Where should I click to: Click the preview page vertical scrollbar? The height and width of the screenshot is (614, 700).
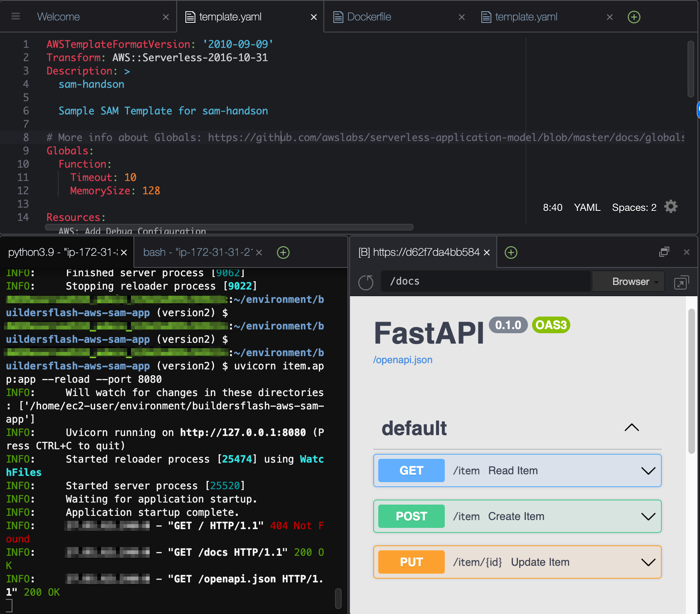click(691, 381)
